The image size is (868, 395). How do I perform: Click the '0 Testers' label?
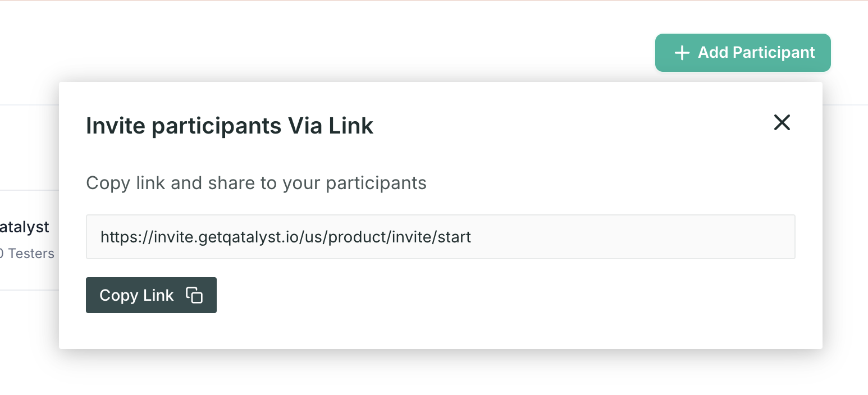[27, 254]
